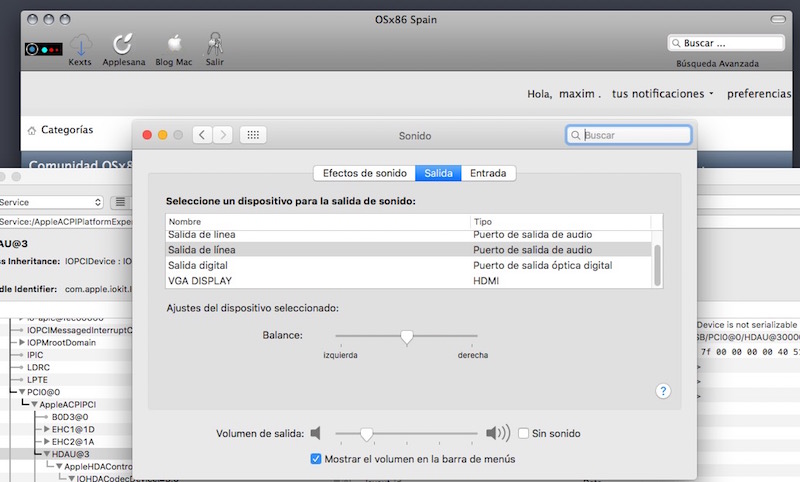Collapse the PCI0@0 tree node
Screen dimensions: 800x482
click(22, 392)
